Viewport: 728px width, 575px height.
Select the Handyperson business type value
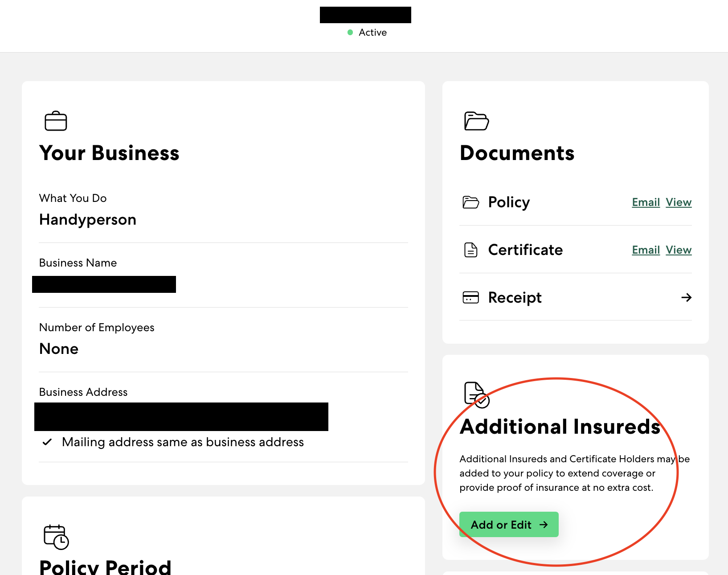pos(88,220)
